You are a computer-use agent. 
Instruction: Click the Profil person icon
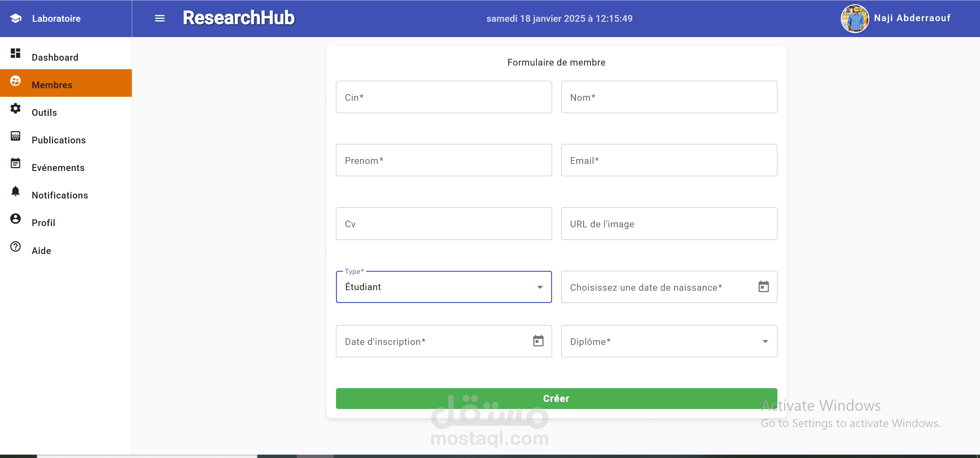15,218
